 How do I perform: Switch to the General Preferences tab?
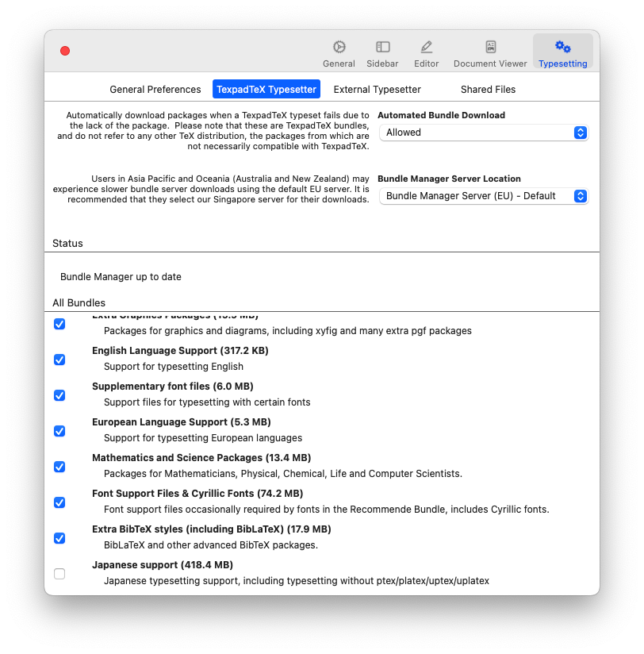pos(155,89)
